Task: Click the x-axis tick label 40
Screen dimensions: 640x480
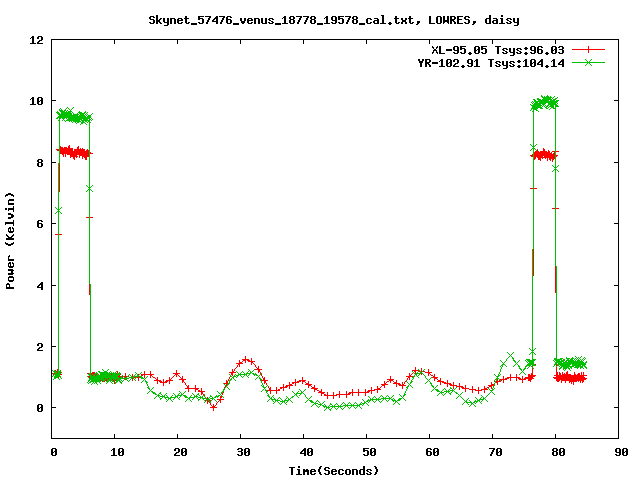Action: point(306,452)
